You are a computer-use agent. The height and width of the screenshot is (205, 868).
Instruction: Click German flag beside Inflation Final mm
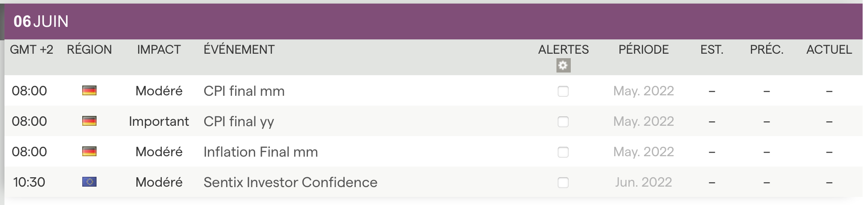[89, 152]
